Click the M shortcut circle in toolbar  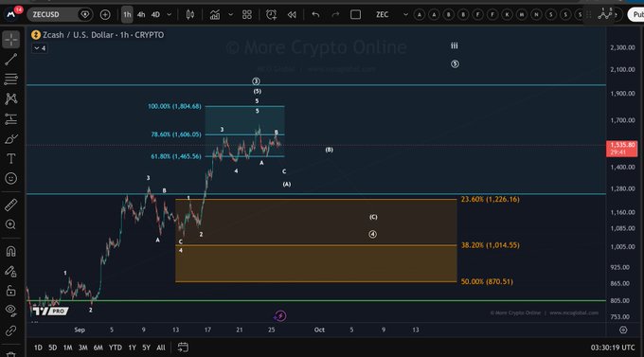coord(521,15)
